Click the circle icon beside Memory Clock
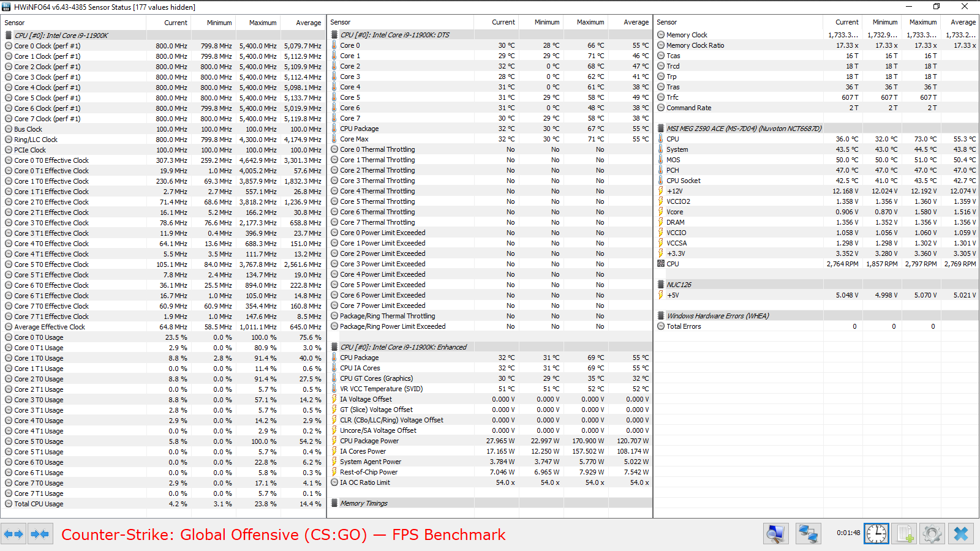 [x=661, y=35]
